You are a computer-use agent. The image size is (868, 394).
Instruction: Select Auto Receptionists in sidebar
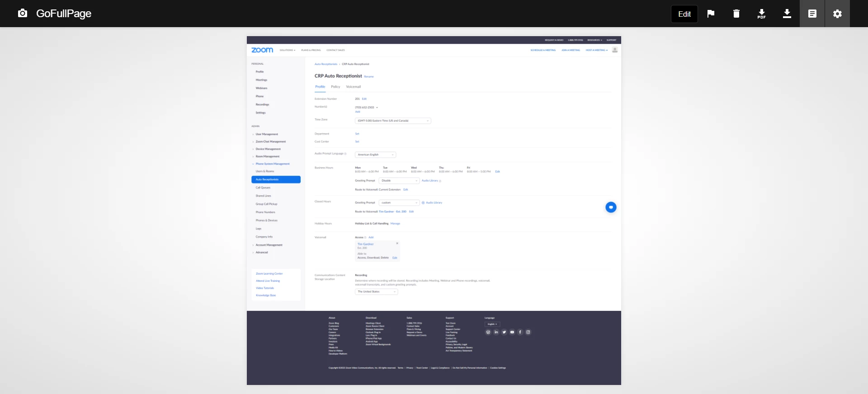point(276,179)
